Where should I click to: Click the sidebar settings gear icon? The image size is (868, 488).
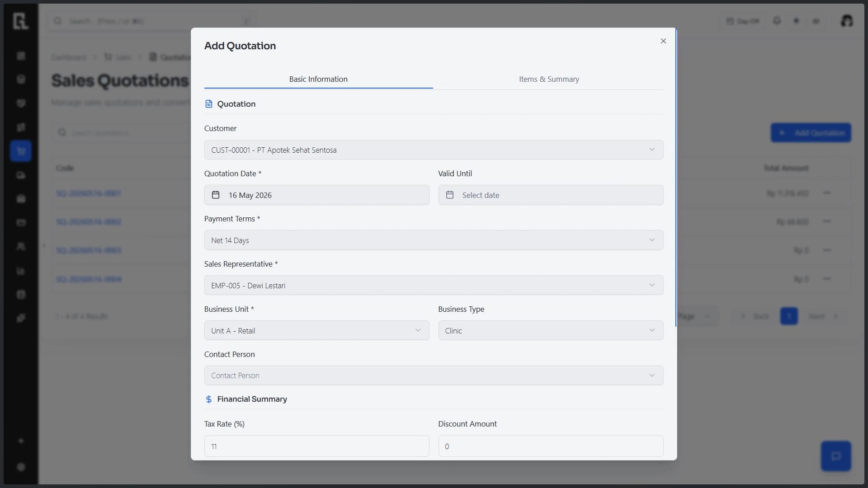21,467
